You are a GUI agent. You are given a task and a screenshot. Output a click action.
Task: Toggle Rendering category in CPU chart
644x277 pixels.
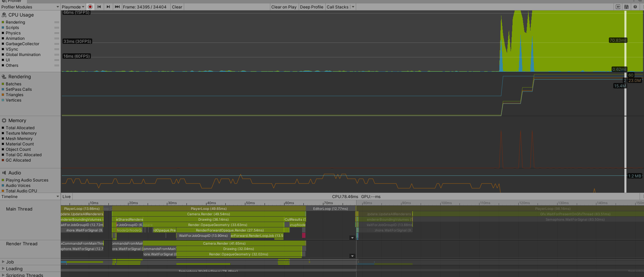click(x=3, y=22)
